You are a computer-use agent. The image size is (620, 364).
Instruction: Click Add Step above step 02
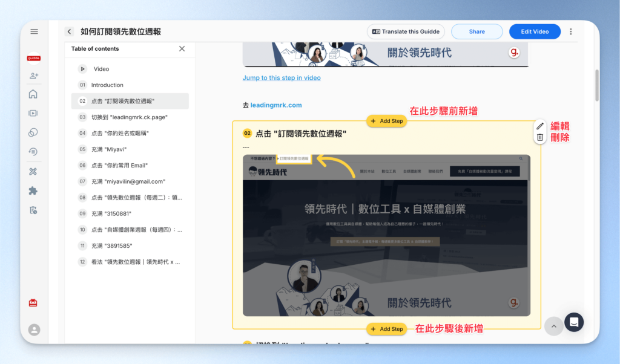(x=387, y=121)
